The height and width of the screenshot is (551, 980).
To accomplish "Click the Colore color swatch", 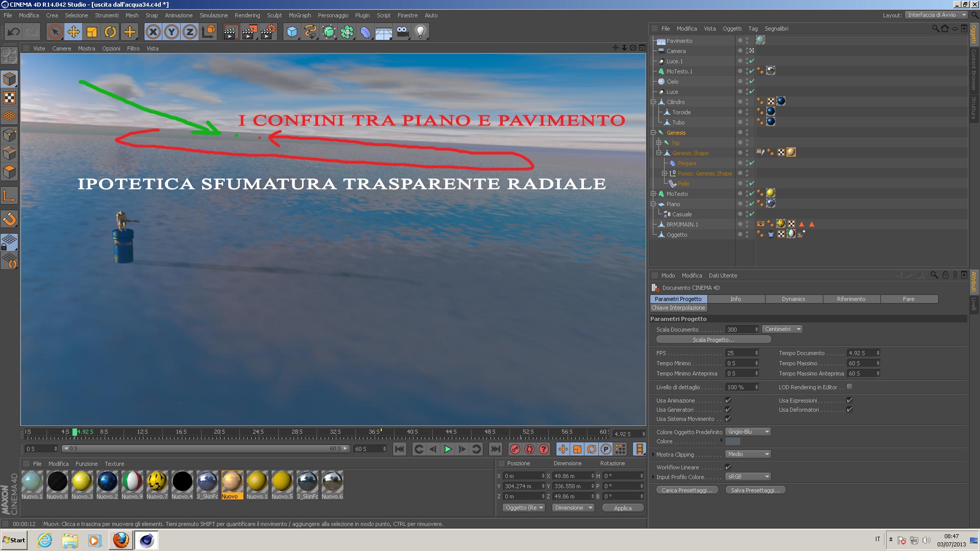I will tap(732, 441).
